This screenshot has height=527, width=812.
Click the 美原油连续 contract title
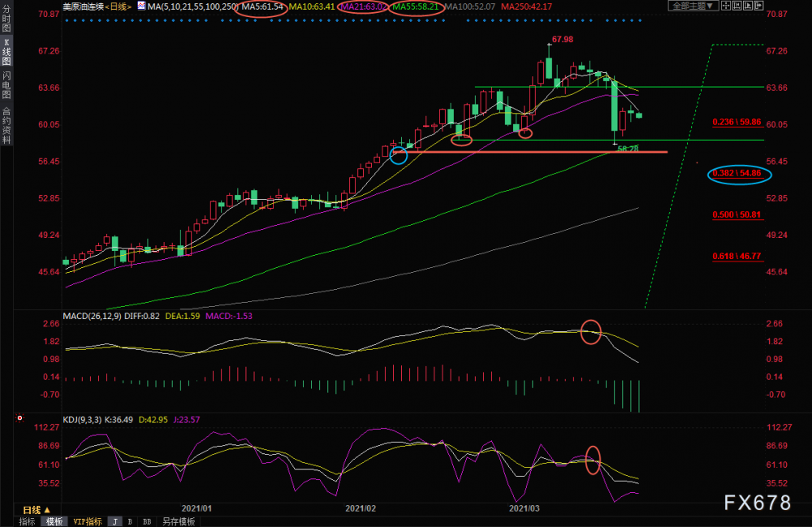(x=84, y=6)
